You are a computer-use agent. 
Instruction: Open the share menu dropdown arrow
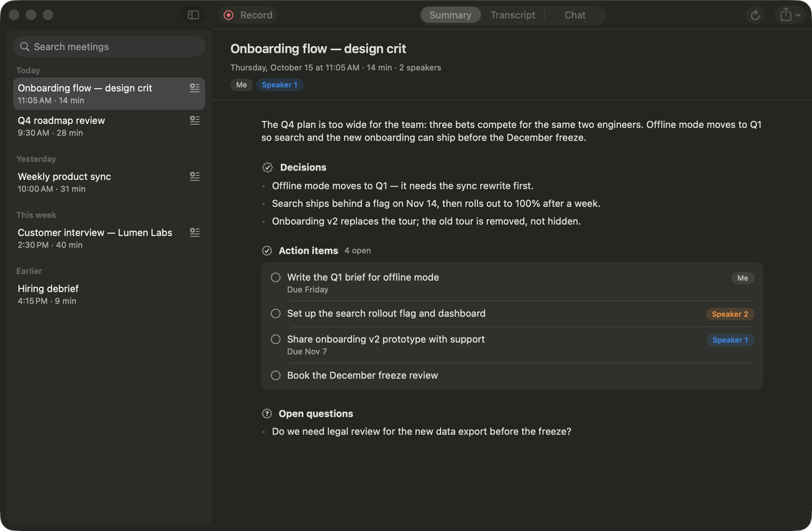(x=798, y=15)
